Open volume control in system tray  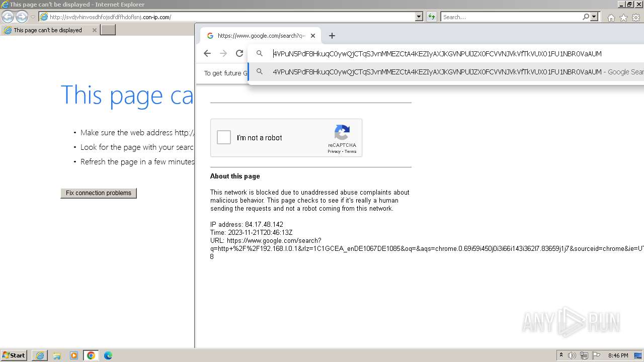coord(572,355)
